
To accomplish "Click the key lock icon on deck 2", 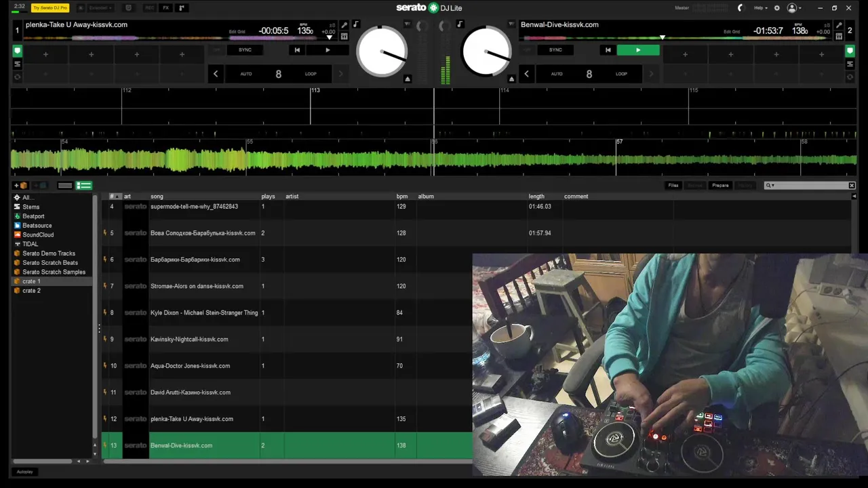I will (x=839, y=25).
